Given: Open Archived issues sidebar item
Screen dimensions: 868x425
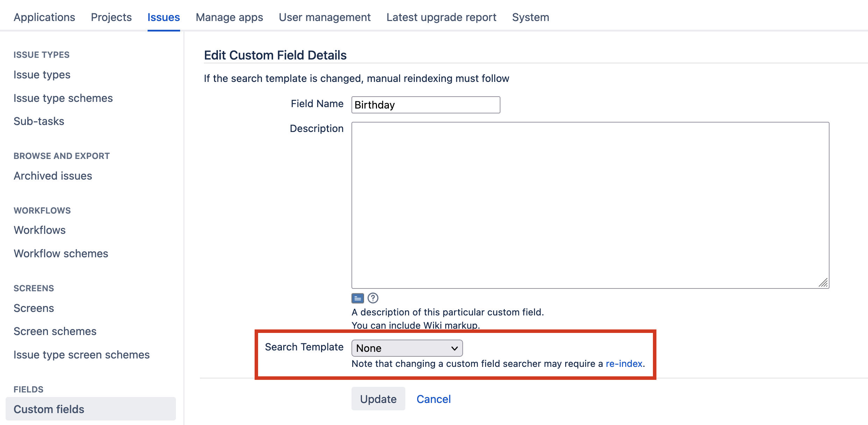Looking at the screenshot, I should [x=53, y=176].
